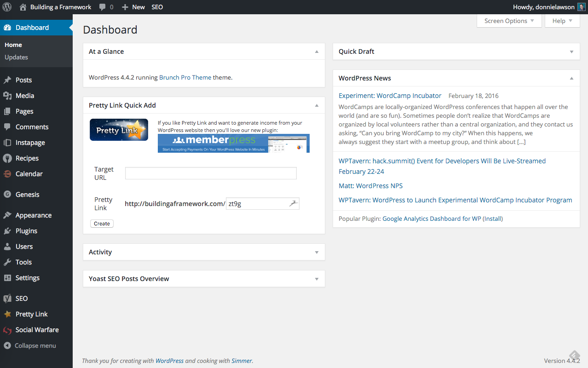Image resolution: width=588 pixels, height=368 pixels.
Task: Expand the Yoast SEO Posts Overview panel
Action: [317, 279]
